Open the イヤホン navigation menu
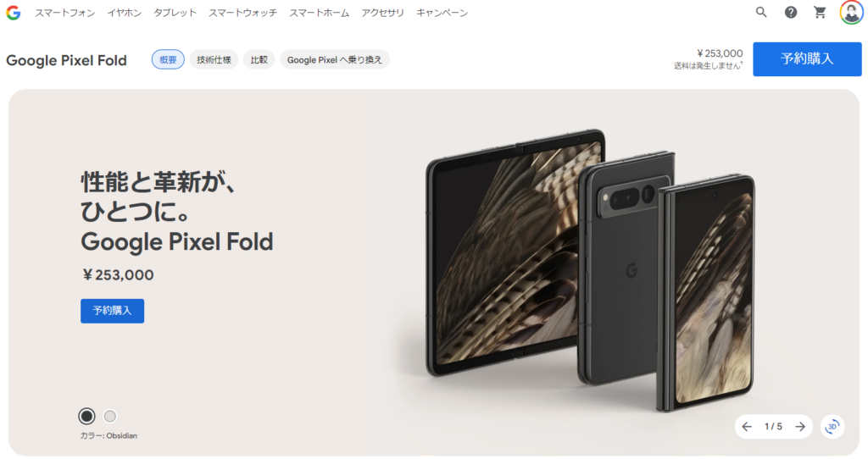The image size is (868, 459). pyautogui.click(x=125, y=13)
